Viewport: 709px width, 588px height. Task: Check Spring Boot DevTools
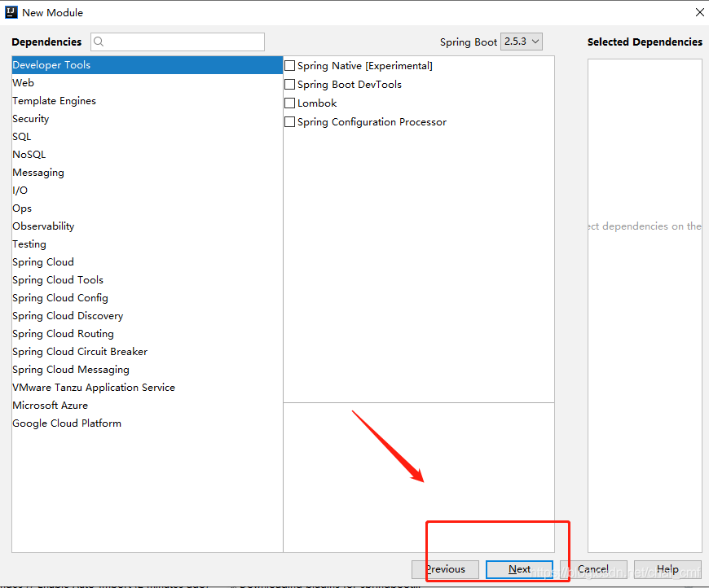[x=290, y=85]
